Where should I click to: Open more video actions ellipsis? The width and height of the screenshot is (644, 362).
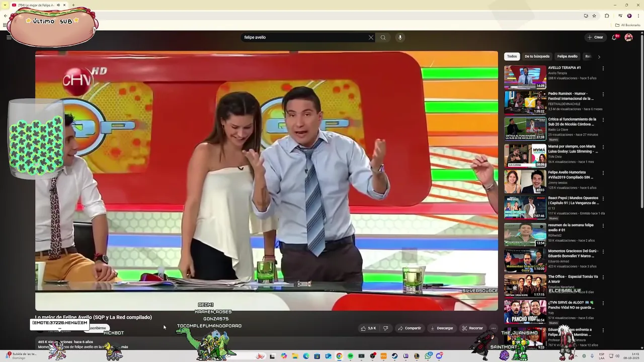[493, 328]
